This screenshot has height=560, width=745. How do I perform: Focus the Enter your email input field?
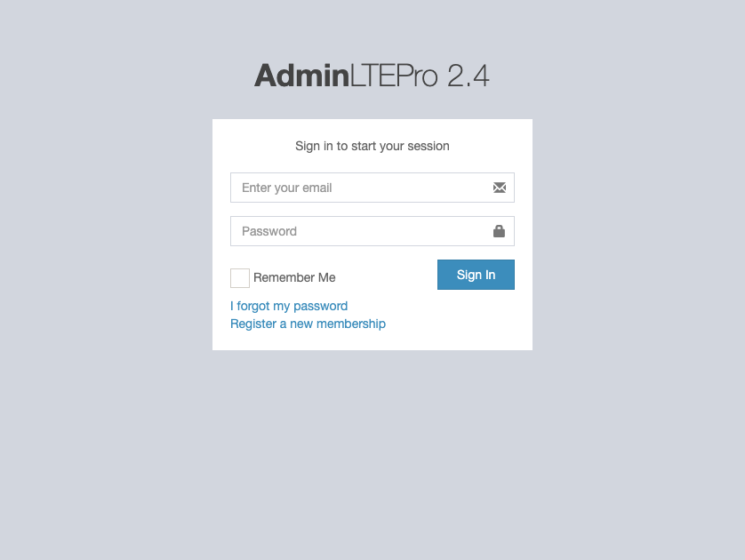(x=372, y=188)
